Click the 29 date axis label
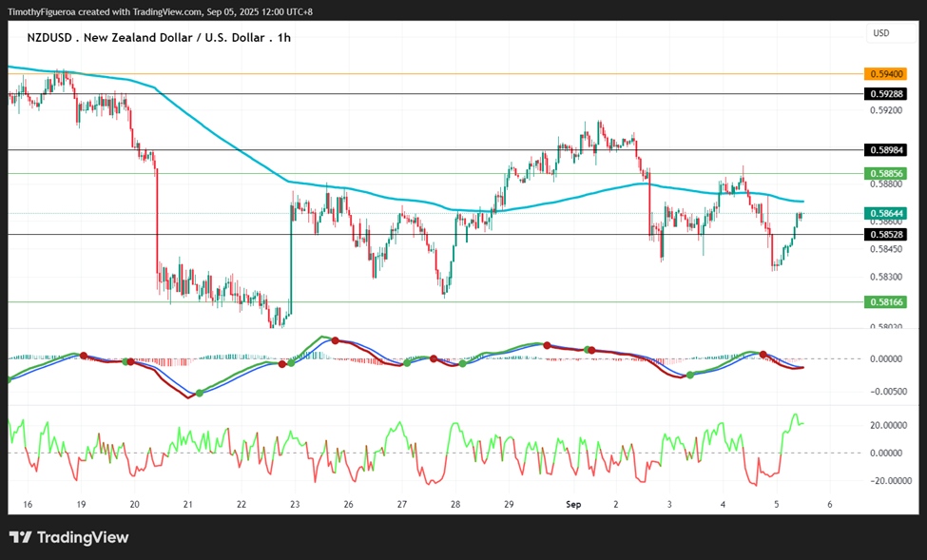 click(509, 505)
